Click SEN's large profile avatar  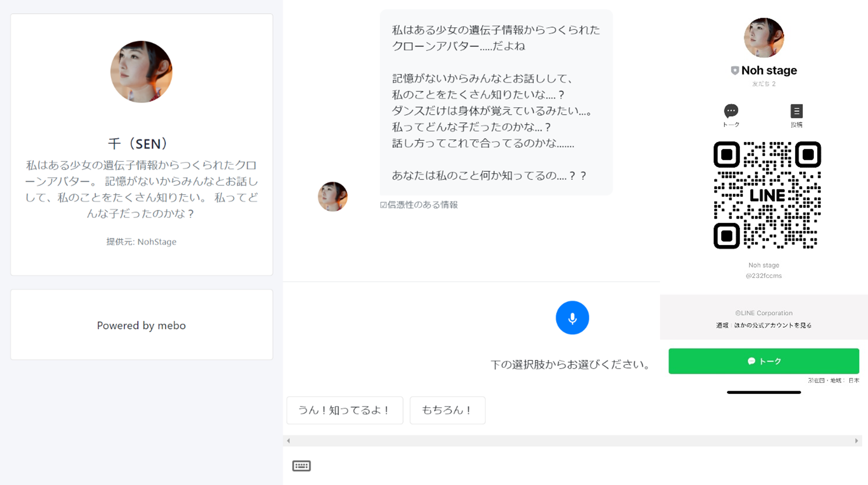point(141,72)
